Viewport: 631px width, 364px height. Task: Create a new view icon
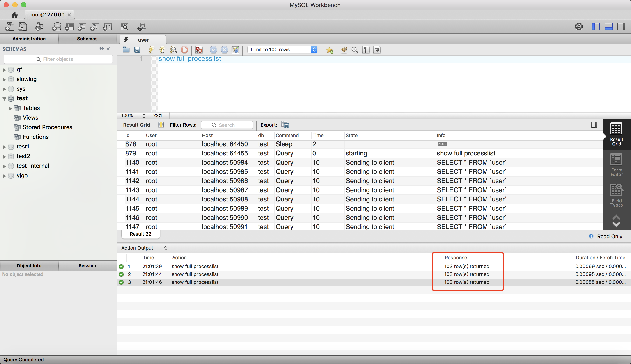tap(82, 27)
